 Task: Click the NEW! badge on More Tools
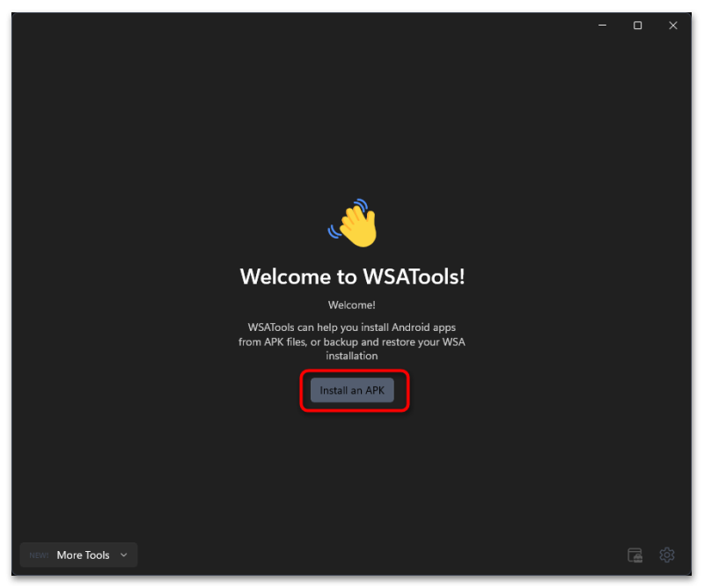tap(39, 555)
